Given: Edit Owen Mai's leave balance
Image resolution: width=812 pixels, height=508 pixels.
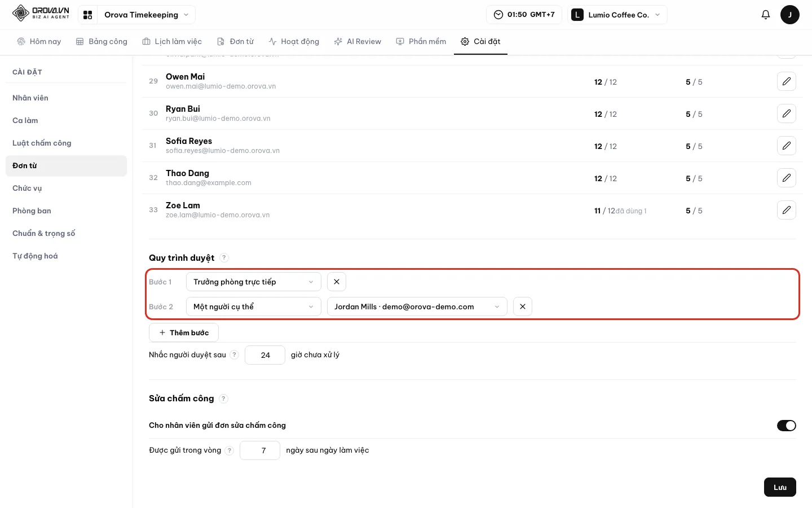Looking at the screenshot, I should click(786, 81).
